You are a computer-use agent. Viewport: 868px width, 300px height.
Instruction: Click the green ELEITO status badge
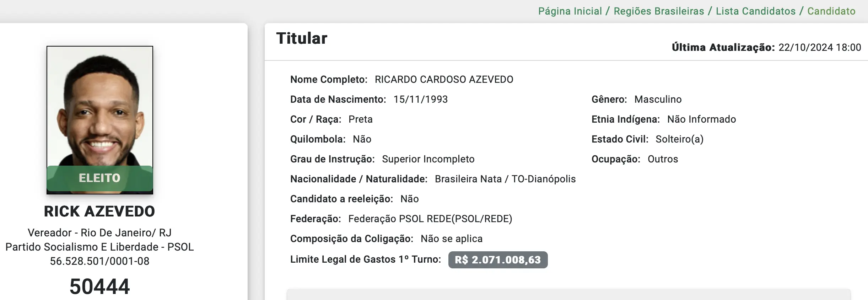point(100,178)
